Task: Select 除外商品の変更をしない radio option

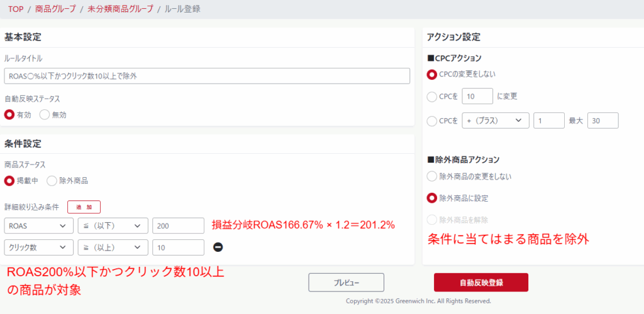Action: point(432,176)
